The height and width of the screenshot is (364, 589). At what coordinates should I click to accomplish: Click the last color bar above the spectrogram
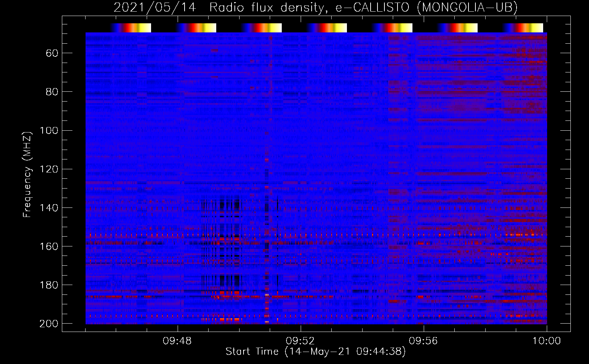[523, 28]
